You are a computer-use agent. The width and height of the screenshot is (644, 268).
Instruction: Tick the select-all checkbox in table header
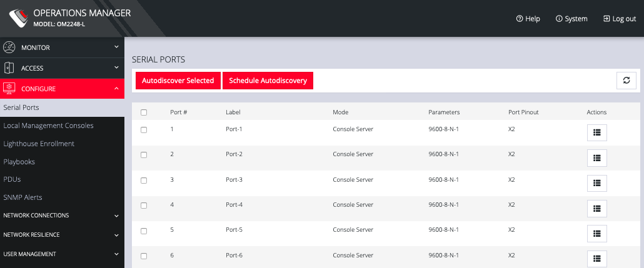tap(144, 112)
